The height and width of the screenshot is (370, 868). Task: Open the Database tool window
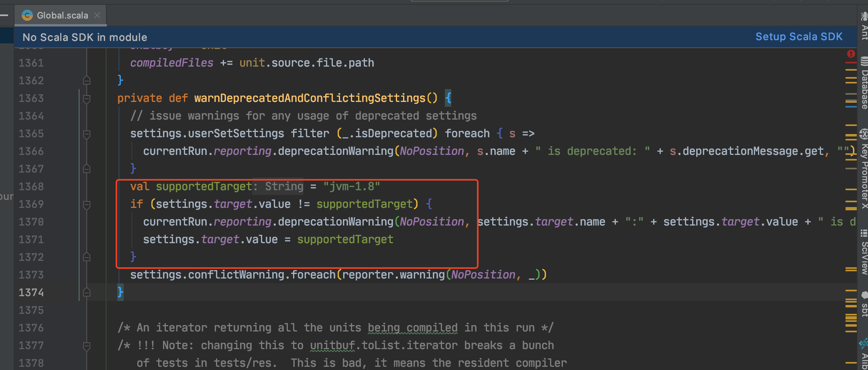[864, 83]
